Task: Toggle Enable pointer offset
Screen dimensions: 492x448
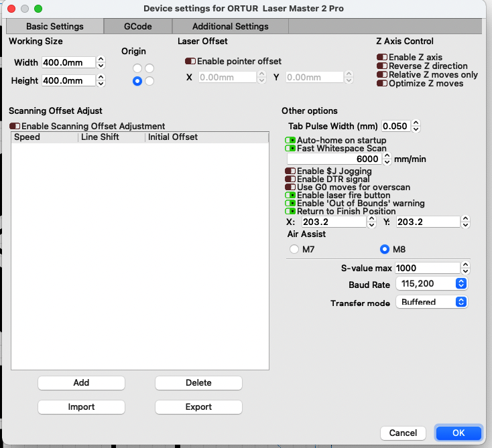Action: tap(190, 61)
